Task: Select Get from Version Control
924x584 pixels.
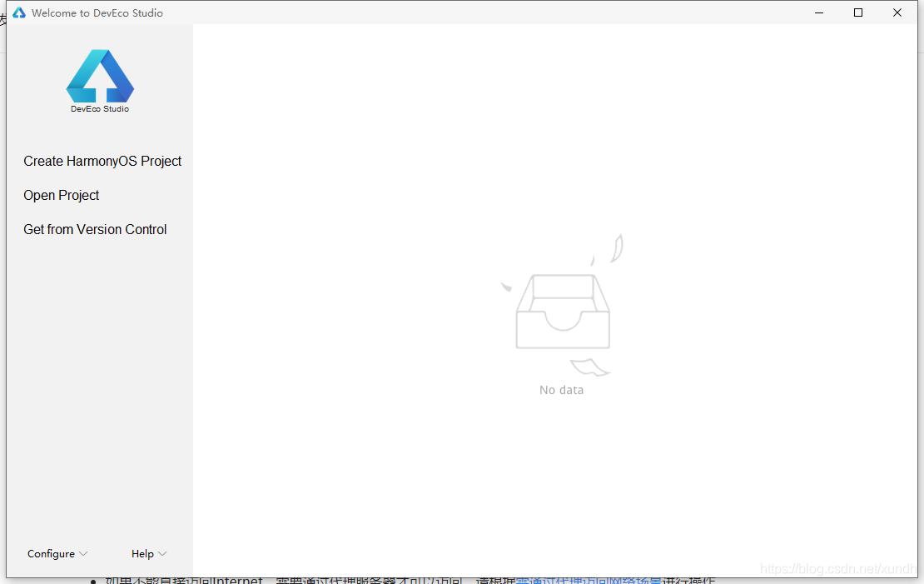Action: tap(95, 229)
